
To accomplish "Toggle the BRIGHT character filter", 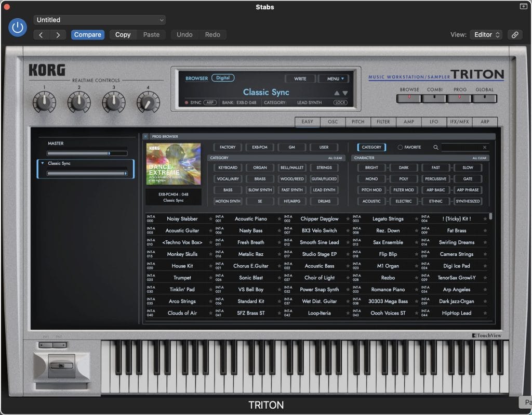I will (x=371, y=168).
